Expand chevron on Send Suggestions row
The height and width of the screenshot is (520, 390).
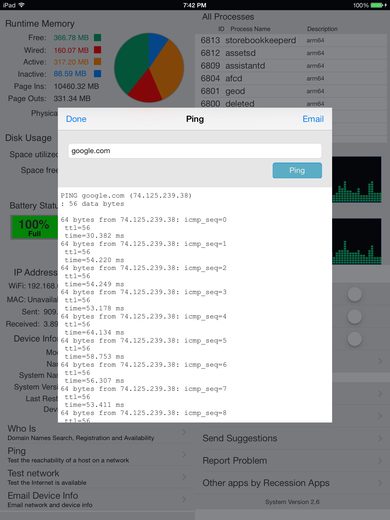[x=380, y=438]
